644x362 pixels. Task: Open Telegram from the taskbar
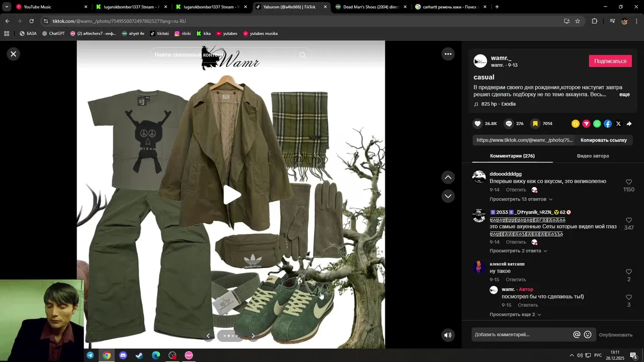coord(90,355)
